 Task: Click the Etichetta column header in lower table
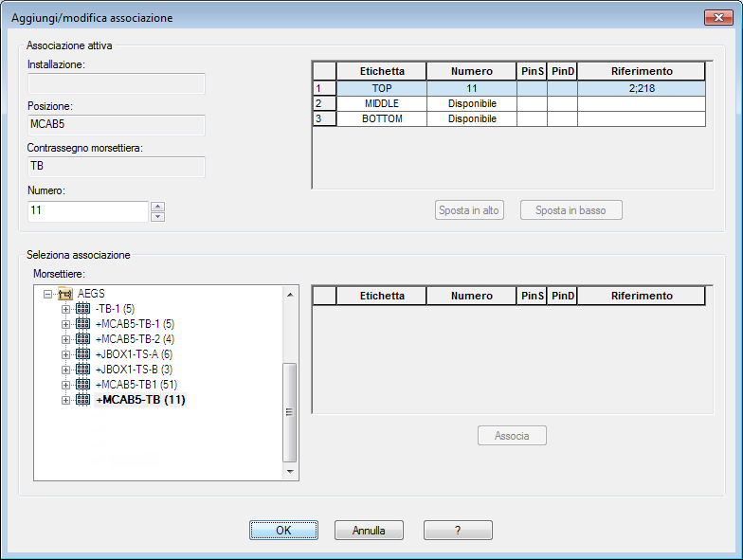coord(382,296)
